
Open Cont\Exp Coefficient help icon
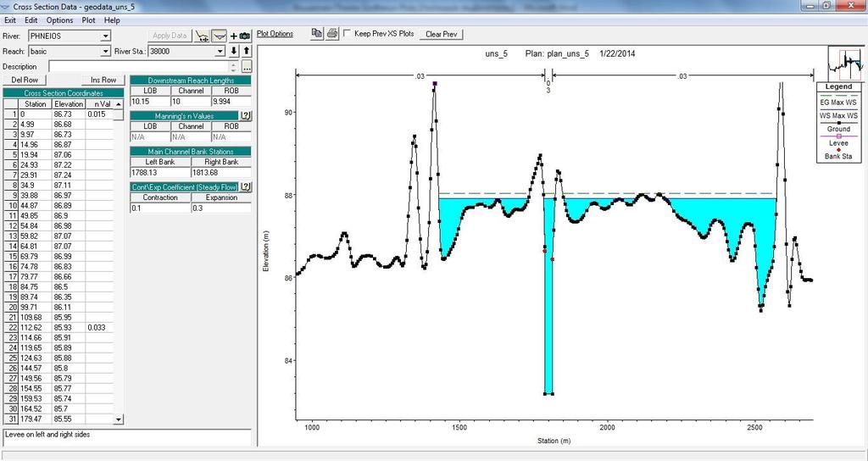coord(246,187)
